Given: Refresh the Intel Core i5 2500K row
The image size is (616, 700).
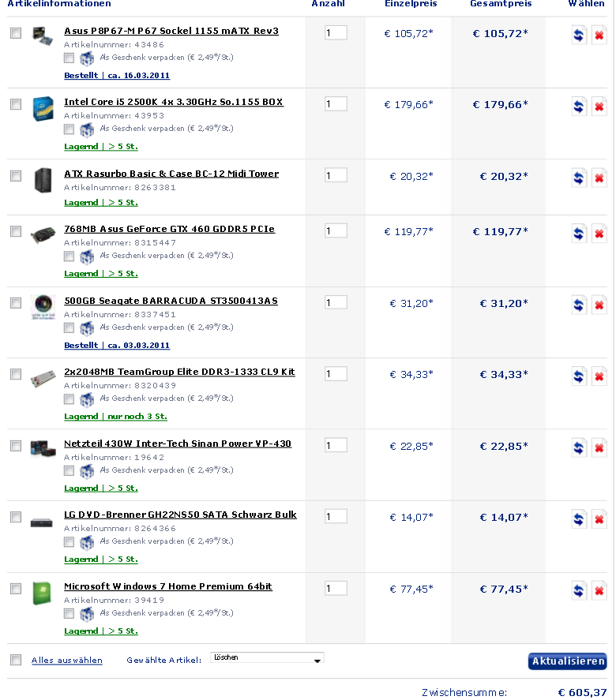Looking at the screenshot, I should 579,107.
